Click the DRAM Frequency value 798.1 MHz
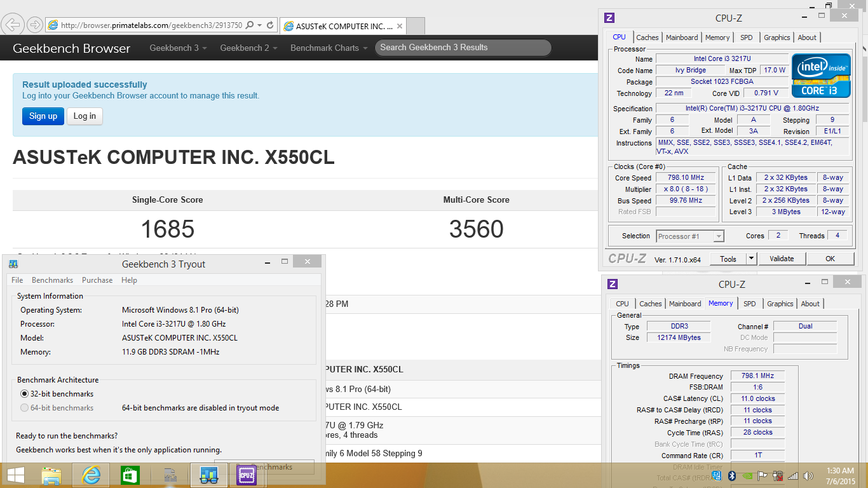Image resolution: width=868 pixels, height=488 pixels. tap(757, 376)
